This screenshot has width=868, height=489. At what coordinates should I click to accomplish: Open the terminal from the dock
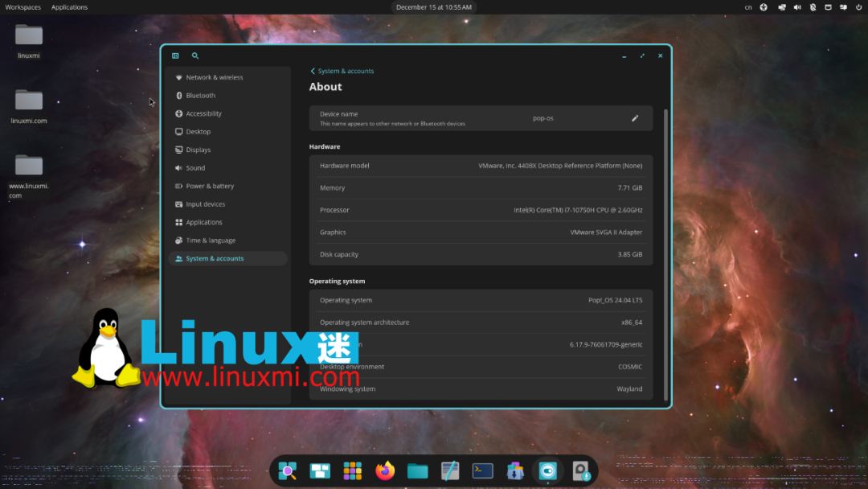point(482,471)
